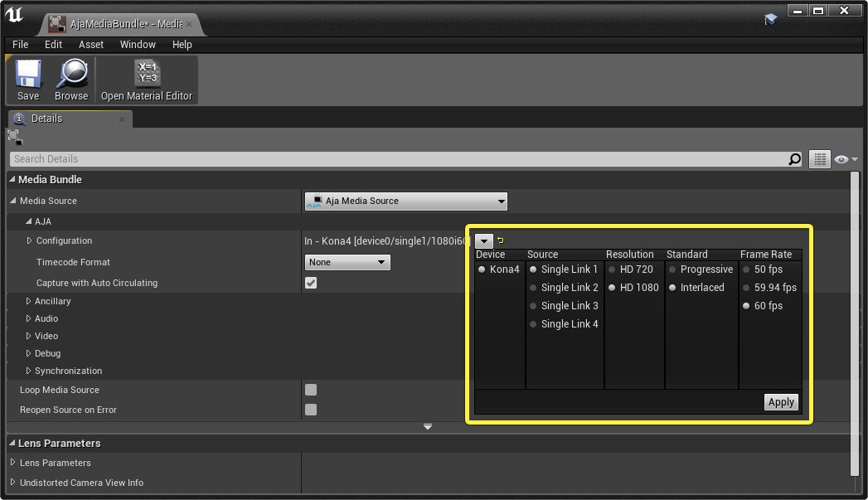
Task: Enable Capture with Auto Circulating
Action: click(310, 282)
